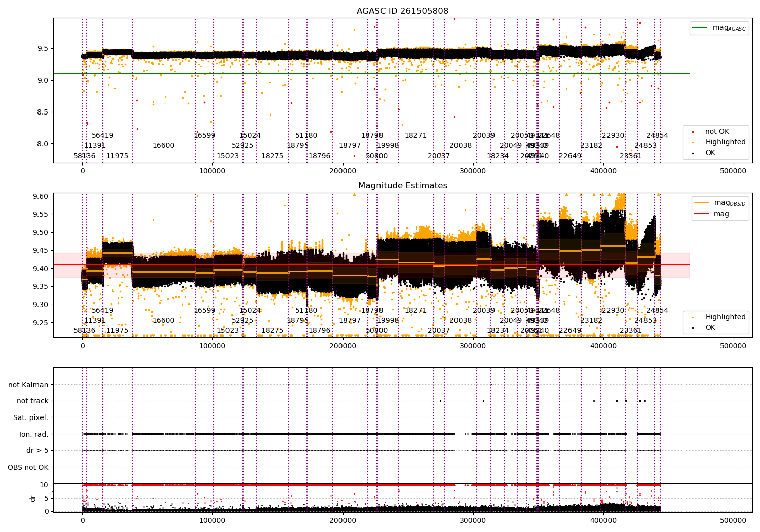Click the 'dr > 5' axis label
Image resolution: width=760 pixels, height=532 pixels.
coord(37,451)
